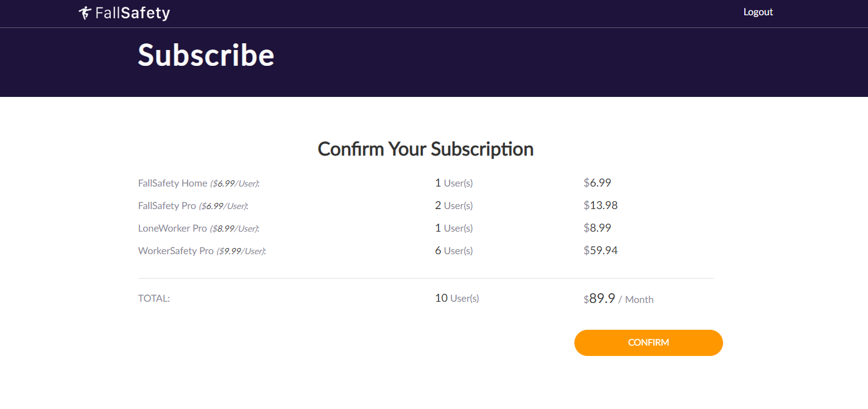Click the 6 User(s) count
This screenshot has width=868, height=409.
454,251
